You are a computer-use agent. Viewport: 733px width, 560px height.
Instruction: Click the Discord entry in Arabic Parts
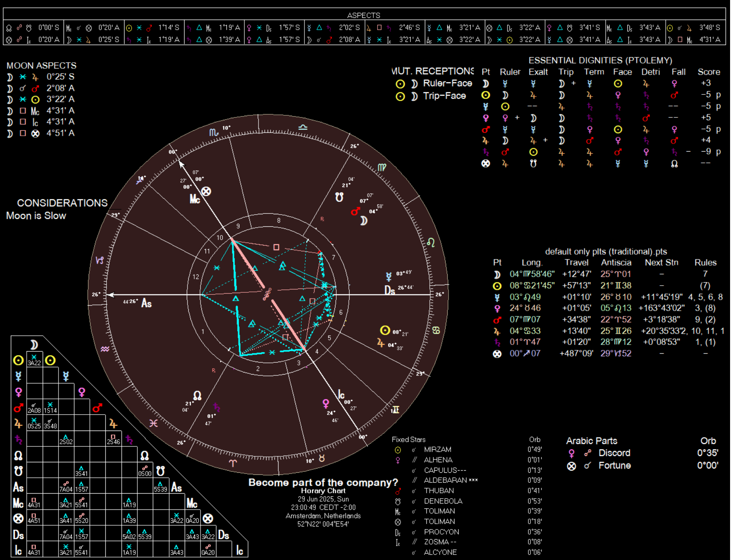614,453
